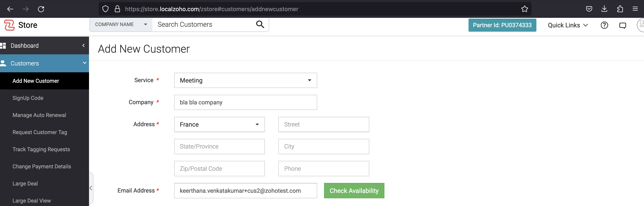
Task: Expand the Quick Links menu
Action: tap(568, 25)
